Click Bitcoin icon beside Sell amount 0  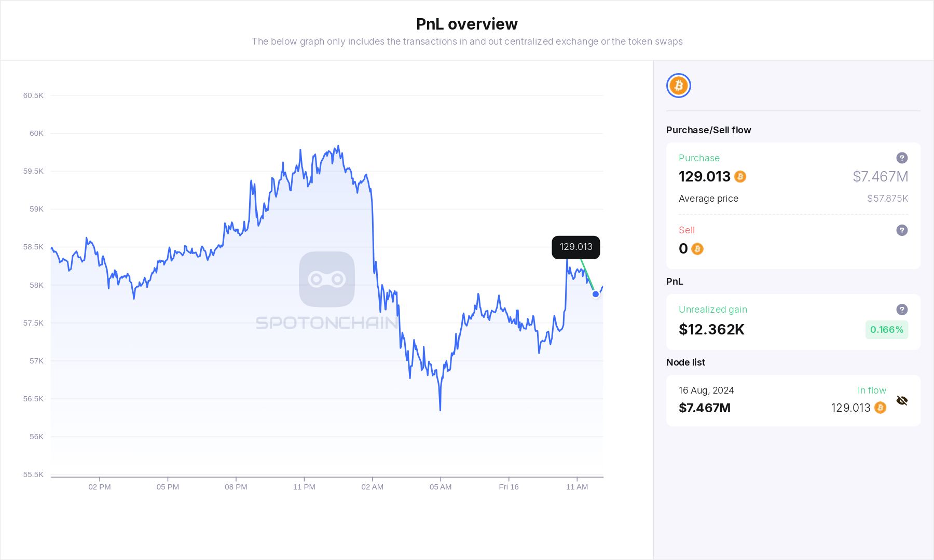(697, 249)
